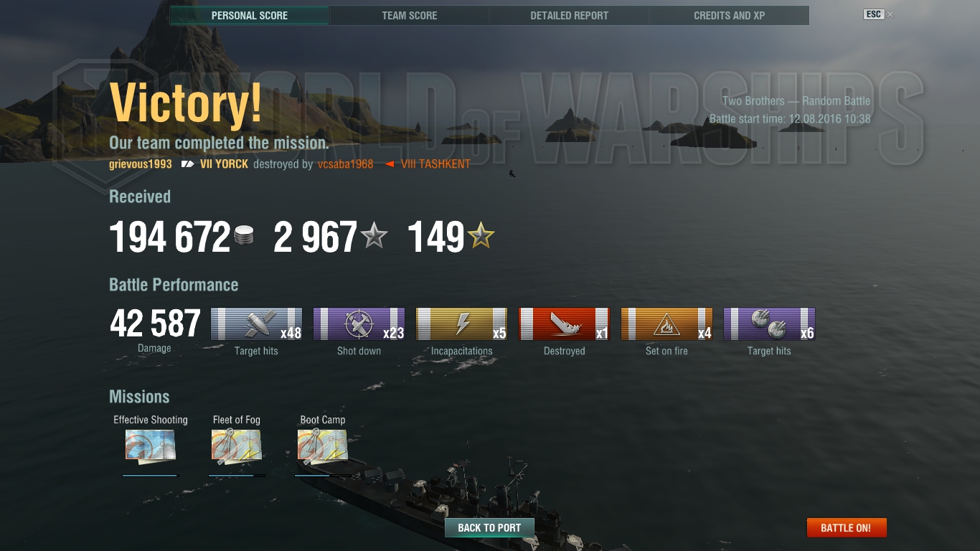Open the Detailed Report tab

point(570,15)
